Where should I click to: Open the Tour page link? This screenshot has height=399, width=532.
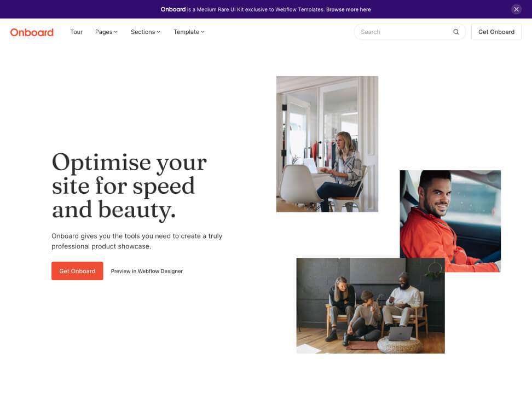[x=76, y=32]
